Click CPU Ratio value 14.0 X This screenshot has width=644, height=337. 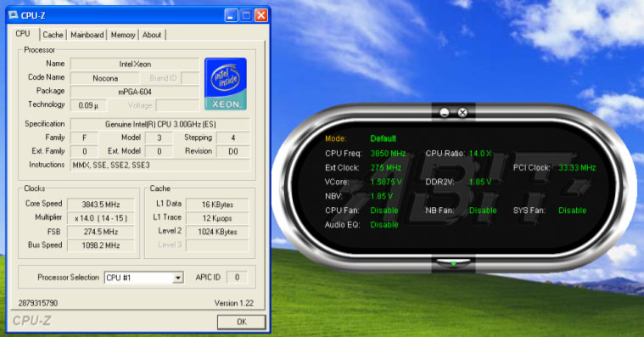480,154
